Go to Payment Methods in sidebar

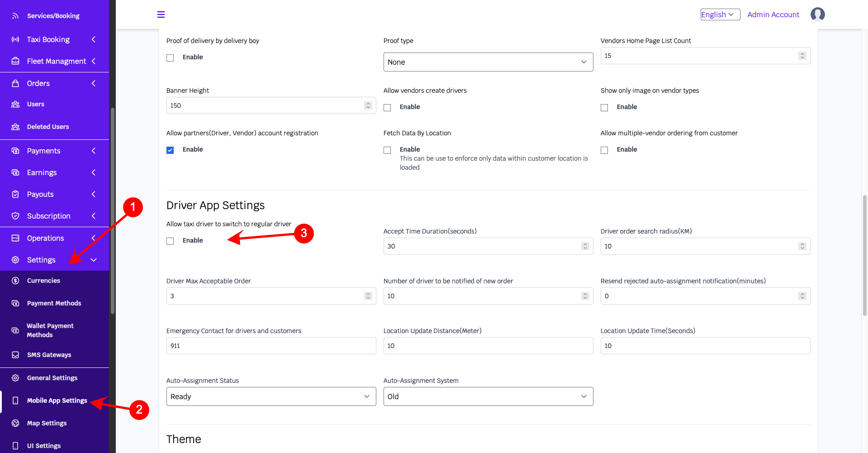pos(54,303)
